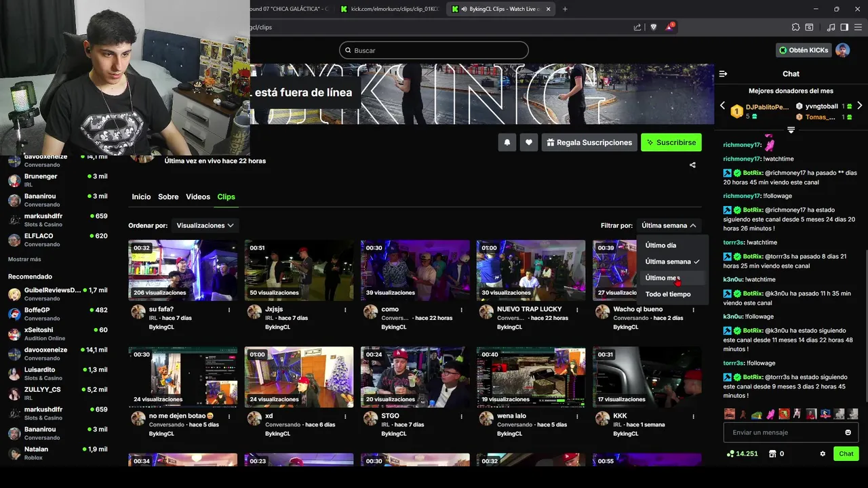
Task: Open ZULLYY_CS channel in sidebar
Action: [58, 393]
